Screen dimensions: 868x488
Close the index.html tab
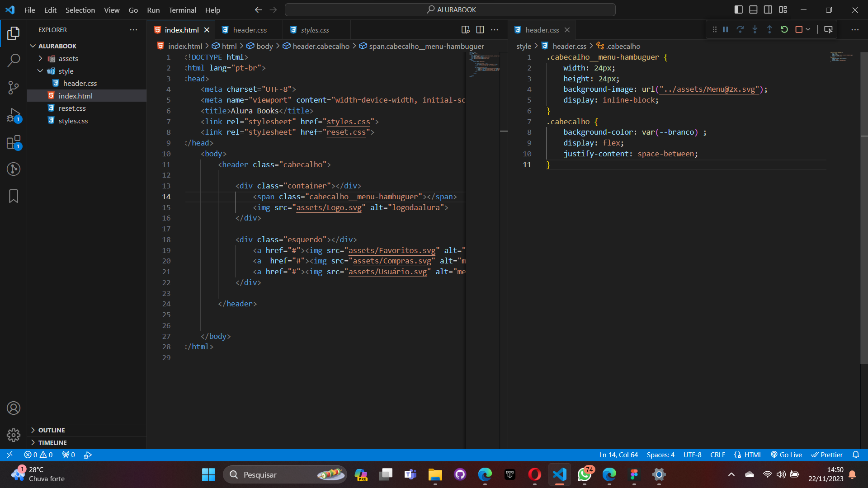coord(207,30)
